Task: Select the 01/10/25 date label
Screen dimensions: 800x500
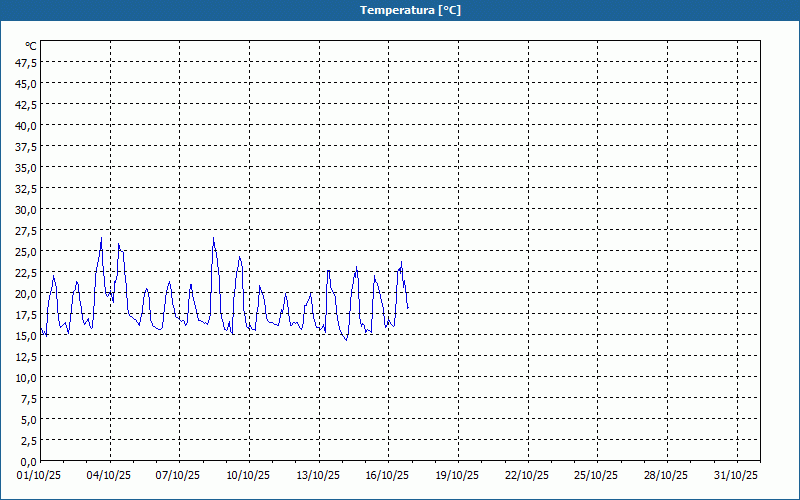Action: 40,475
